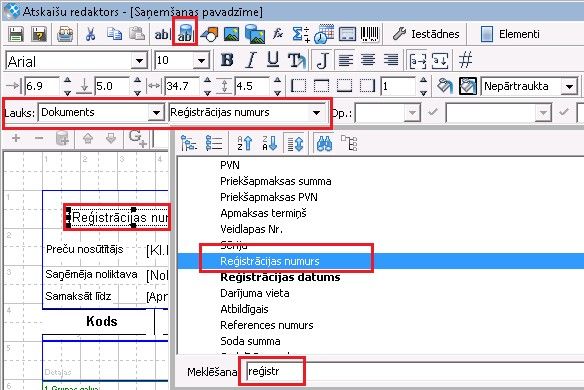Screen dimensions: 584x390
Task: Align text right
Action: 391,60
